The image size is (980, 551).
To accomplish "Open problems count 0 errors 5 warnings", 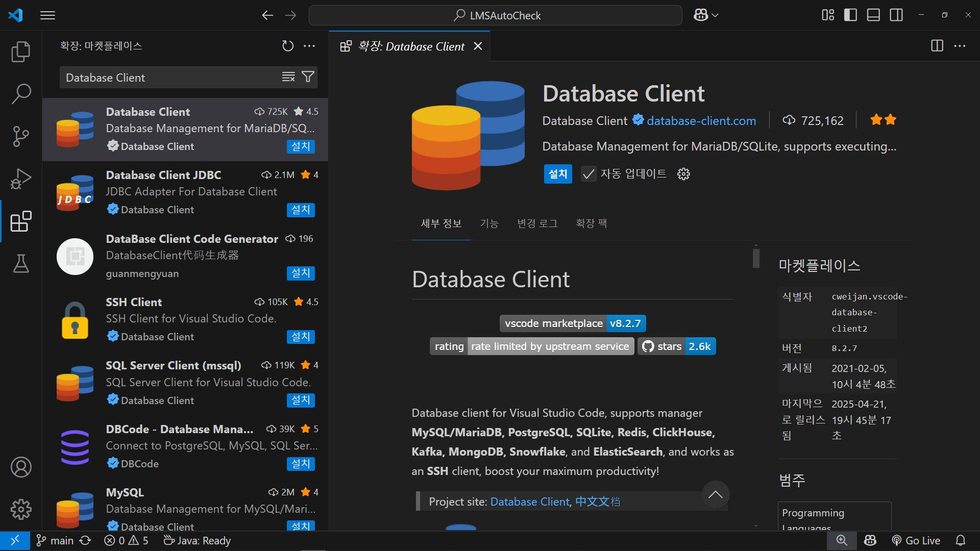I will coord(126,540).
